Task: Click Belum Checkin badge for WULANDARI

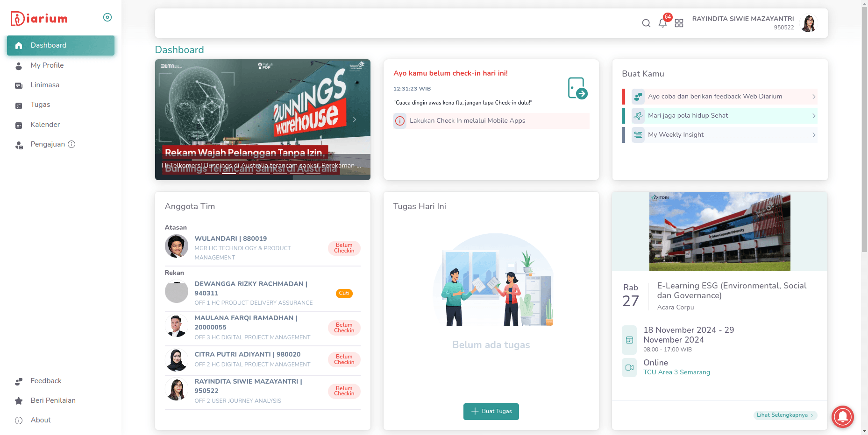Action: (344, 248)
